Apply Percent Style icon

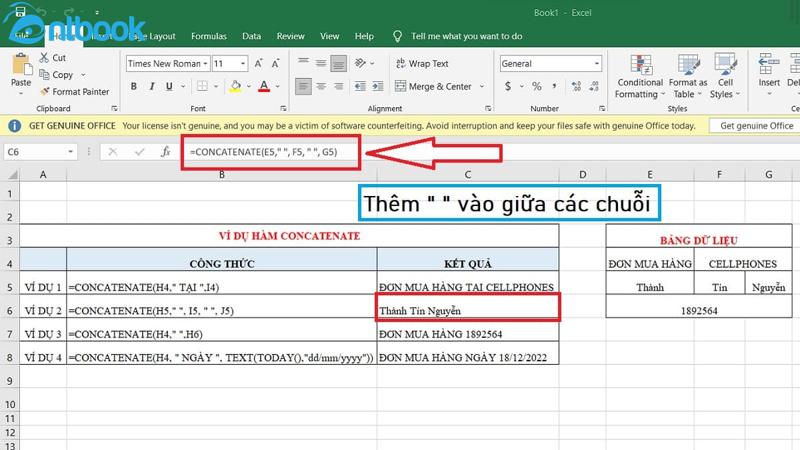click(x=537, y=86)
